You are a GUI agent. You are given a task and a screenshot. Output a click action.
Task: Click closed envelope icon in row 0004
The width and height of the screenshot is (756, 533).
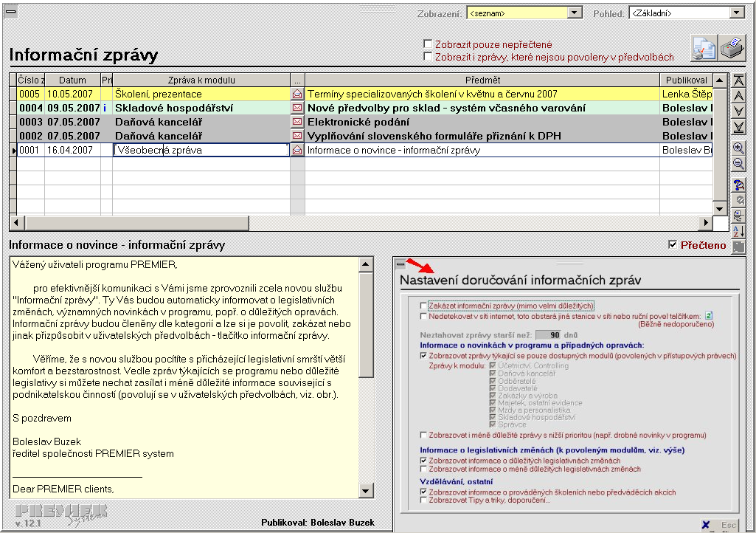coord(297,108)
